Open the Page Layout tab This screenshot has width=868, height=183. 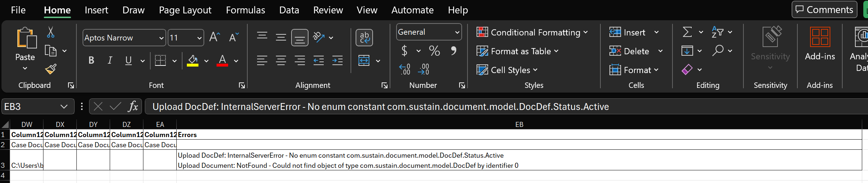tap(185, 10)
